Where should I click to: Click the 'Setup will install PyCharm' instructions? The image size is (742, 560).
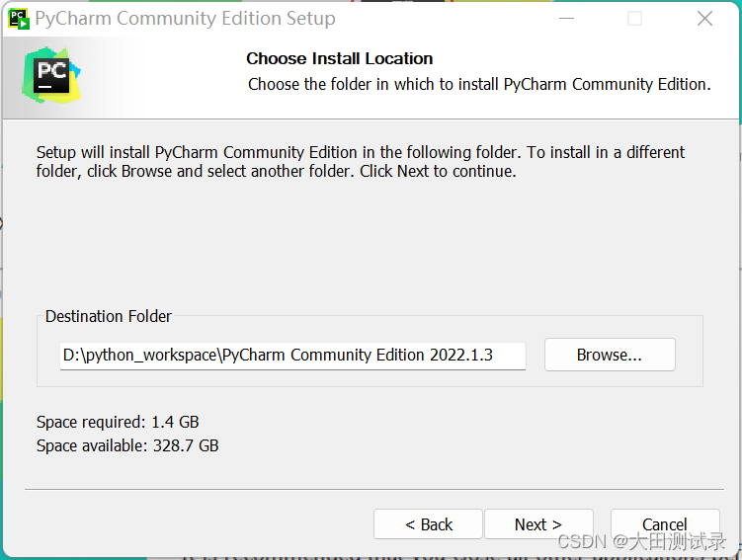click(x=361, y=162)
